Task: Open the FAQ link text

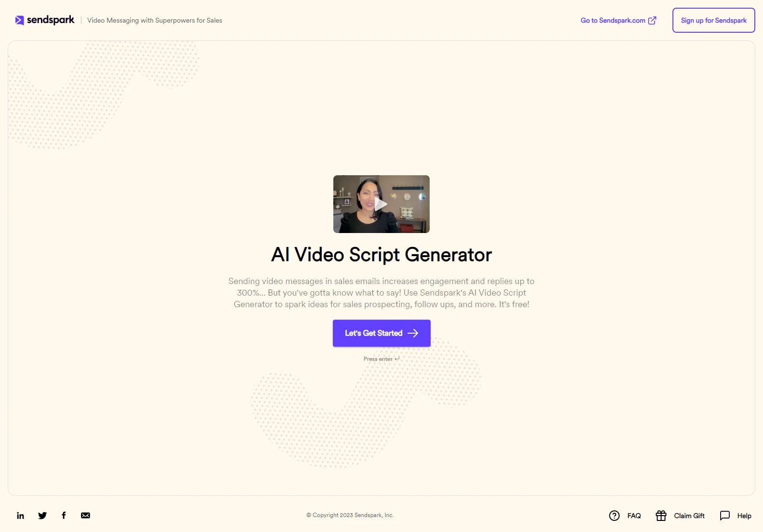Action: coord(634,516)
